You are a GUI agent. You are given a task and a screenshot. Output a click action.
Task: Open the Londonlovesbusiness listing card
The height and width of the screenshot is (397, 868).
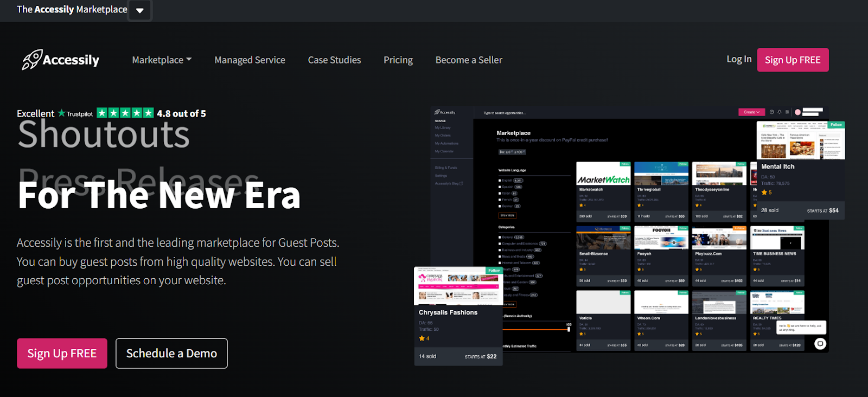pyautogui.click(x=719, y=321)
